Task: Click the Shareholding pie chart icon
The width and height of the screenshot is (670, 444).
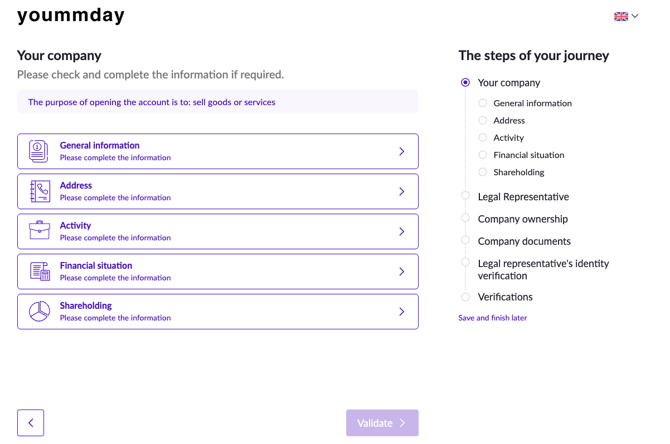Action: point(39,311)
